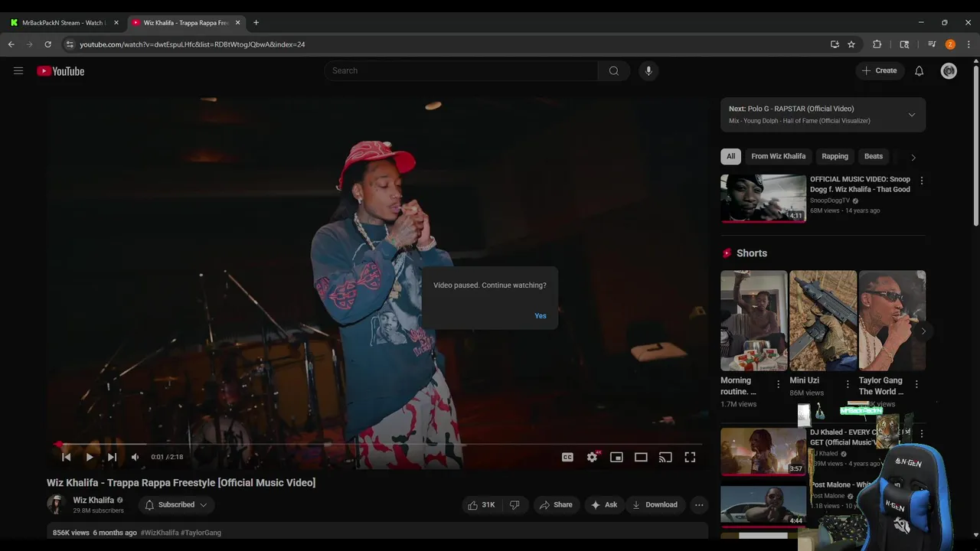Select the Rapping filter chip
The width and height of the screenshot is (980, 551).
coord(835,156)
